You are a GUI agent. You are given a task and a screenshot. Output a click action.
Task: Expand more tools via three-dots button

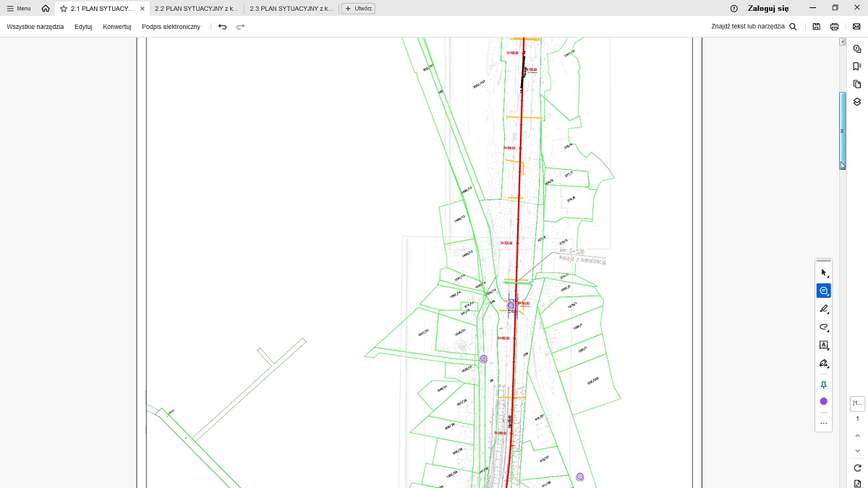coord(823,424)
